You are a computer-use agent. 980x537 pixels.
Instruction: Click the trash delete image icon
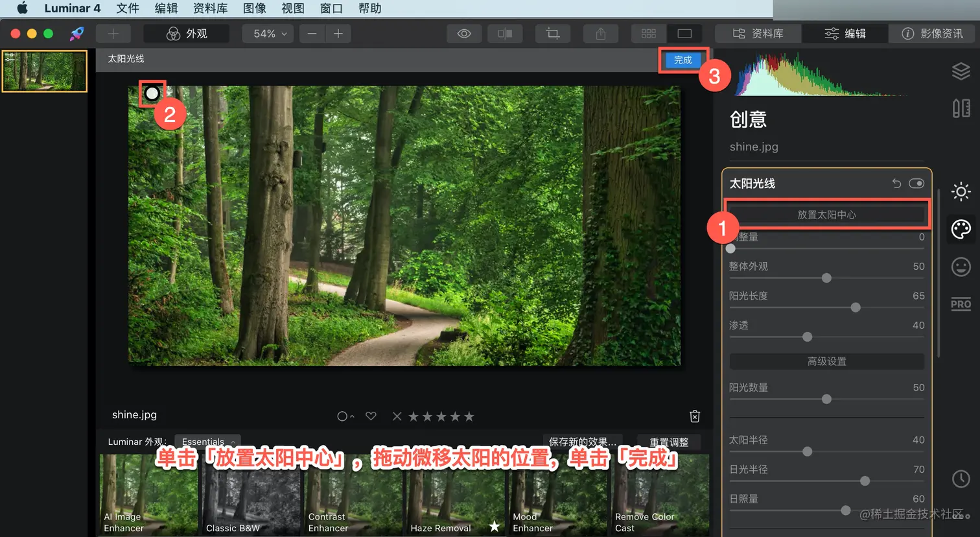tap(695, 416)
